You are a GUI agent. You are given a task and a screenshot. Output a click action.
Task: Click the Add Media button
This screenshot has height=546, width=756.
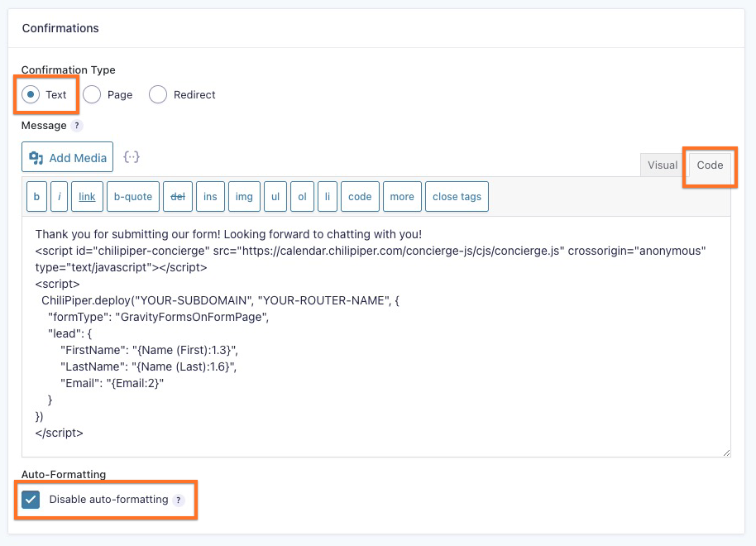[68, 157]
